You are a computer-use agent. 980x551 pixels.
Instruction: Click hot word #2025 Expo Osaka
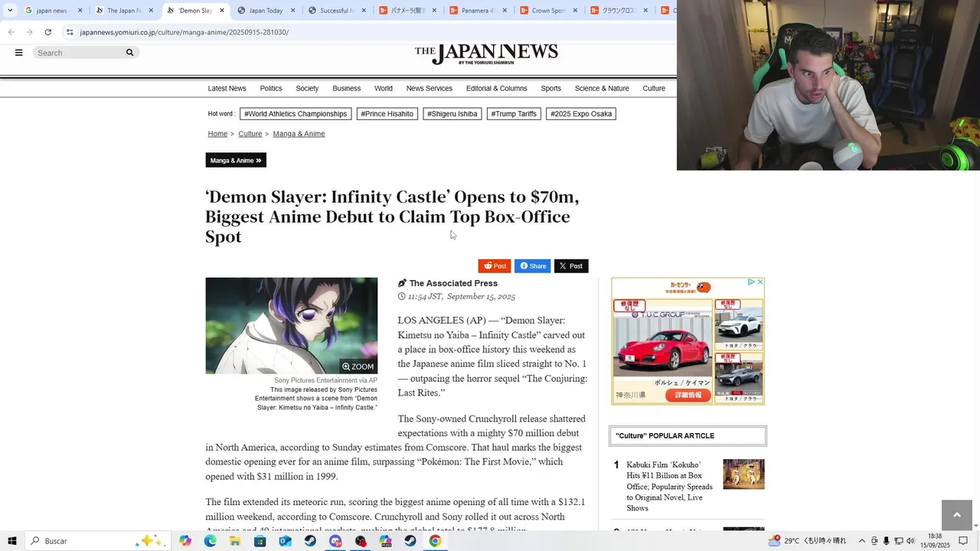[x=581, y=114]
